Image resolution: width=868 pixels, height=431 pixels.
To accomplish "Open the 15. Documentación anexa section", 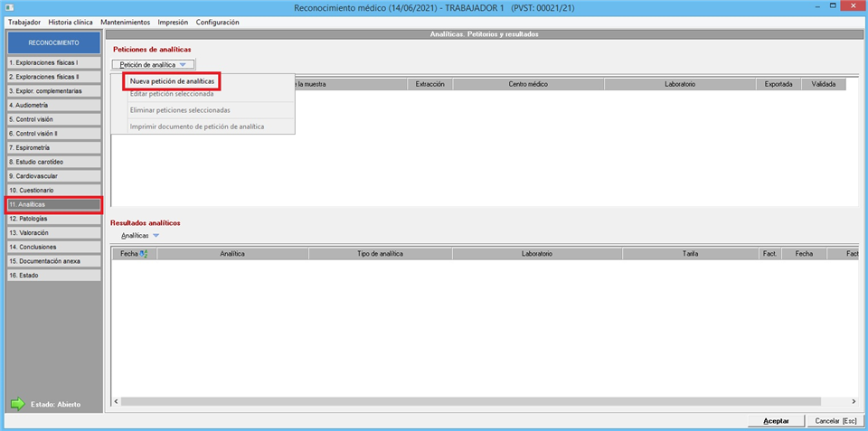I will coord(53,261).
